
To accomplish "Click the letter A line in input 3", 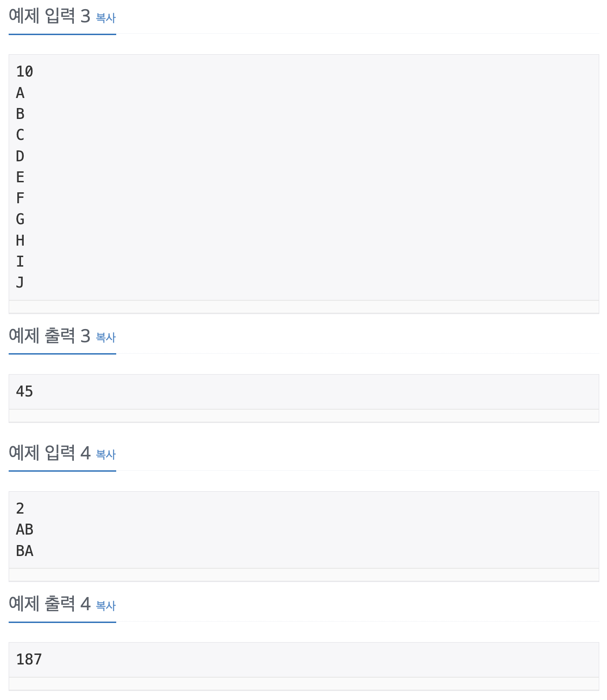I will (x=20, y=93).
